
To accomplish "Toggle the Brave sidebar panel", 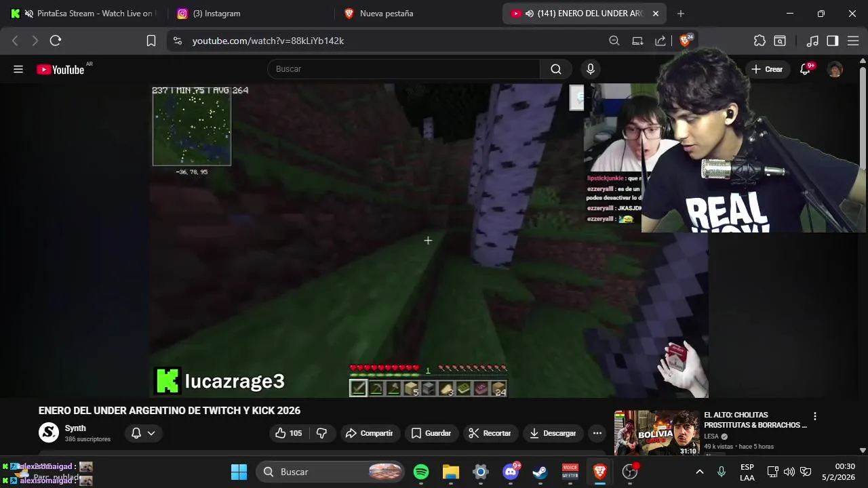I will (x=833, y=41).
